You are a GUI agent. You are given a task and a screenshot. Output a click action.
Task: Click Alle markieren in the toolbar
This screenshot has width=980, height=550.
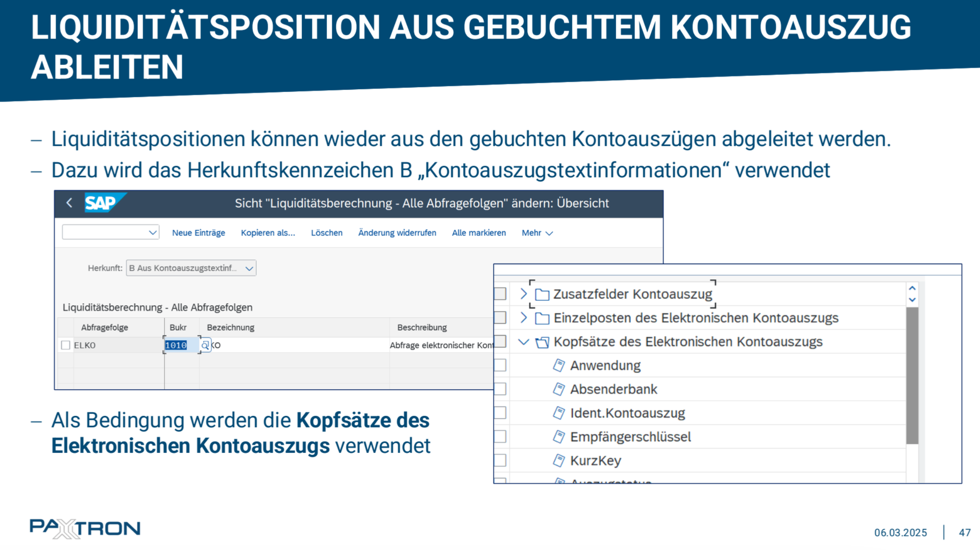tap(478, 233)
